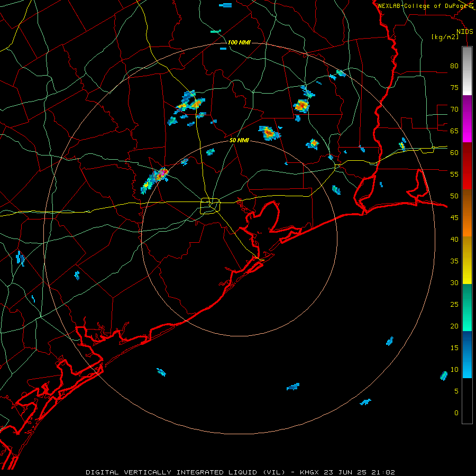
Task: Click the scale value 0
Action: click(x=456, y=413)
